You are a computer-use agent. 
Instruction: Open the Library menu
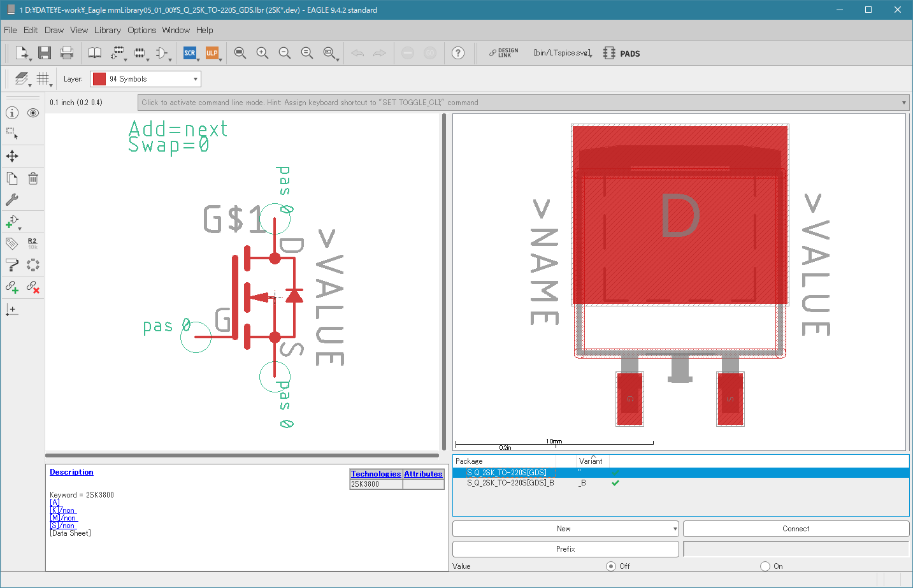tap(107, 30)
